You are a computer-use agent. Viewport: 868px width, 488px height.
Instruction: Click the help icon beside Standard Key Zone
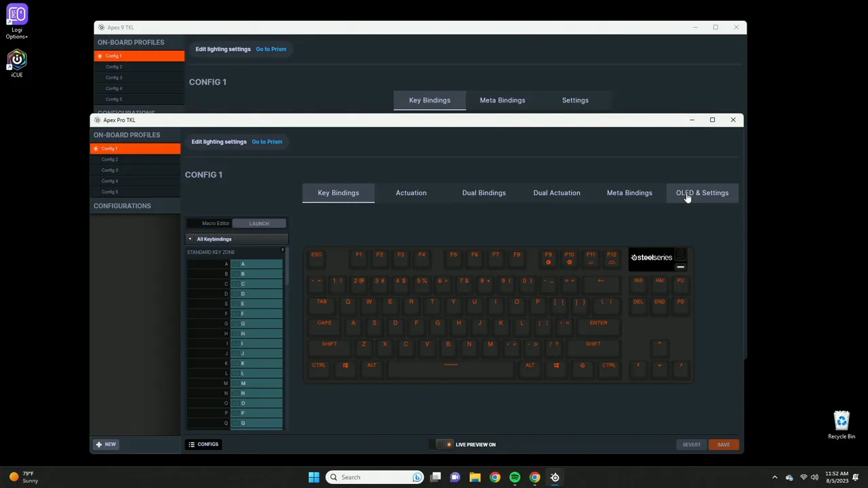(x=282, y=251)
